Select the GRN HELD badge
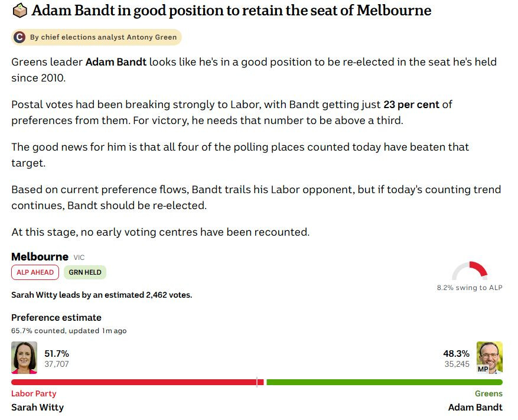518x420 pixels. tap(85, 272)
